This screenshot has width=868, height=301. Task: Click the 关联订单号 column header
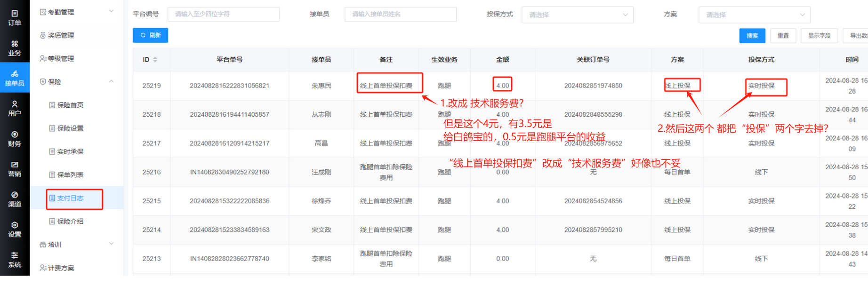(593, 60)
